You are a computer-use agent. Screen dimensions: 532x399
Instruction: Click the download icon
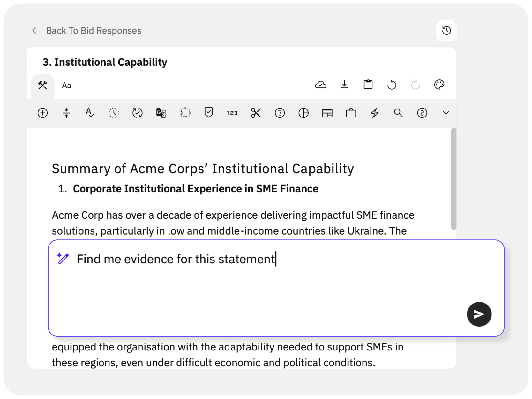point(344,85)
